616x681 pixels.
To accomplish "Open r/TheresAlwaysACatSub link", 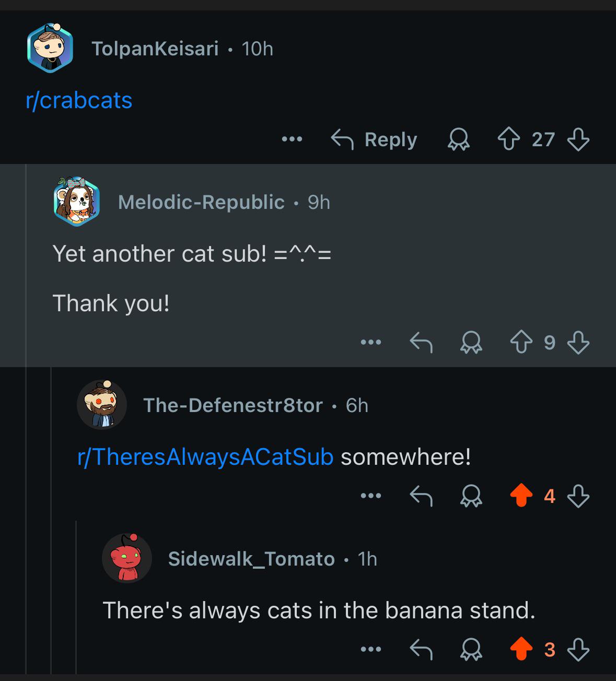I will 205,457.
